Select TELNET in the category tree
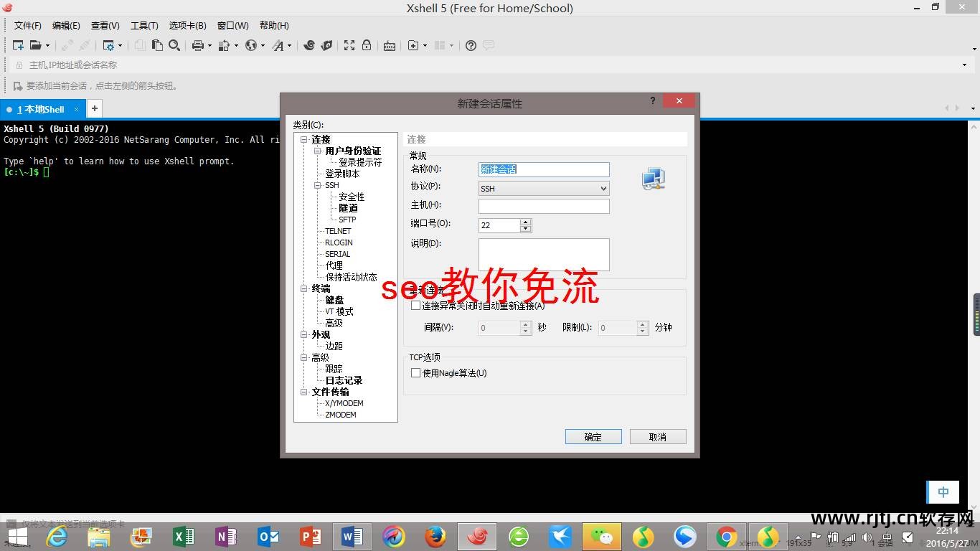The image size is (980, 551). [x=338, y=231]
